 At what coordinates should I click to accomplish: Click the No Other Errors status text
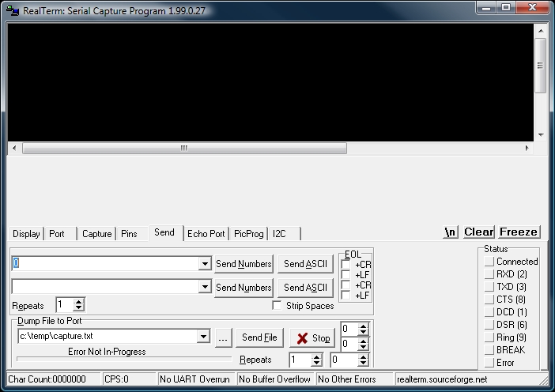[347, 379]
